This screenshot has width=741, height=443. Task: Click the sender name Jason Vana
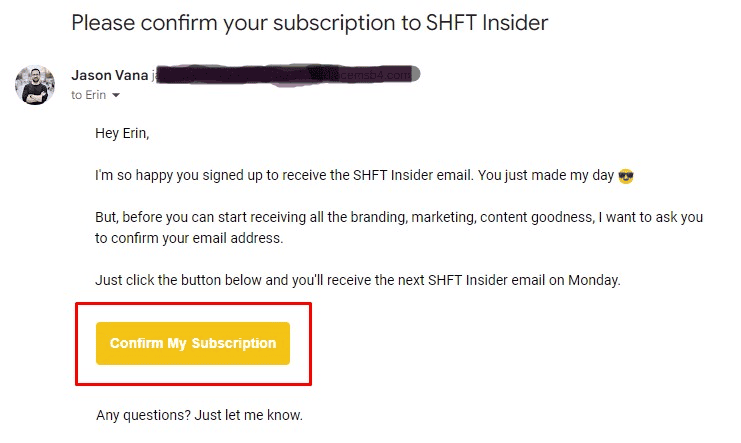point(109,75)
